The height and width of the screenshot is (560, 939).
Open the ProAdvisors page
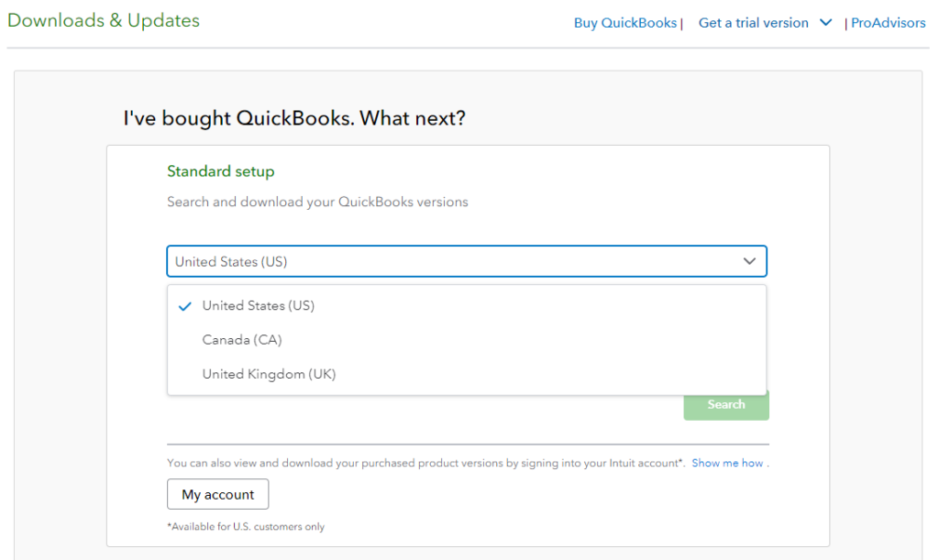tap(888, 22)
